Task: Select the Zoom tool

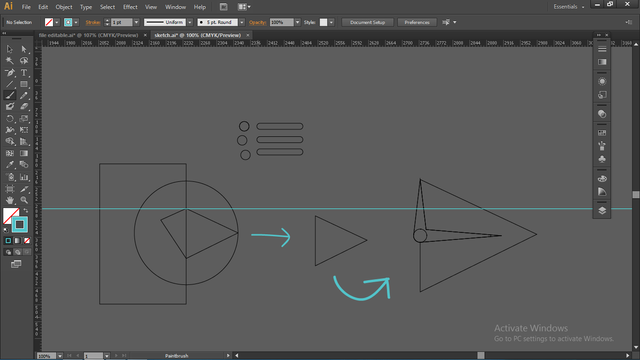Action: 24,200
